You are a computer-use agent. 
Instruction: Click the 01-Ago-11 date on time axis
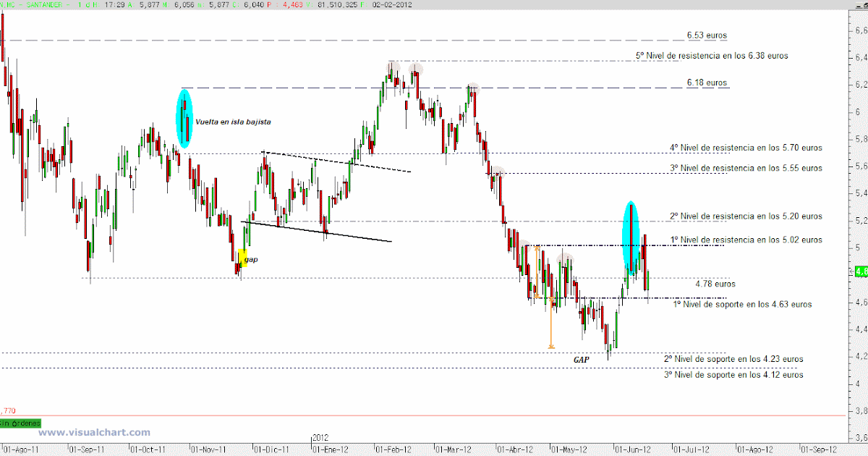tap(20, 449)
